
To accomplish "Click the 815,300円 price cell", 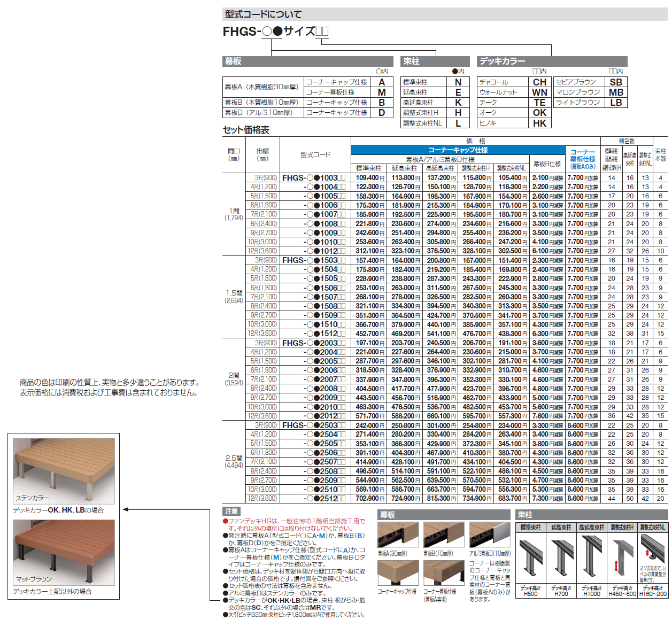I will (441, 499).
